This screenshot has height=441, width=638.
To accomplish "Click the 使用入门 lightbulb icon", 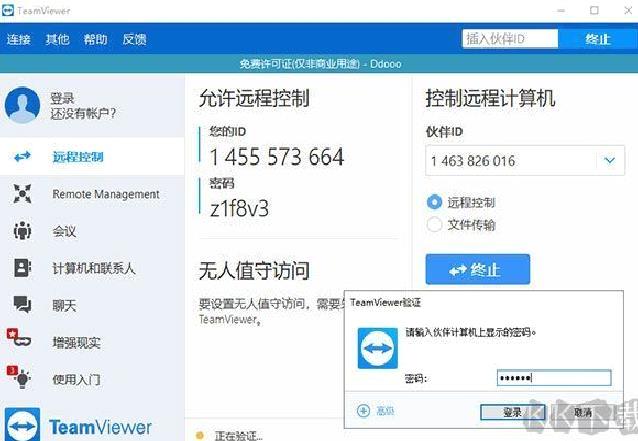I will click(x=20, y=377).
